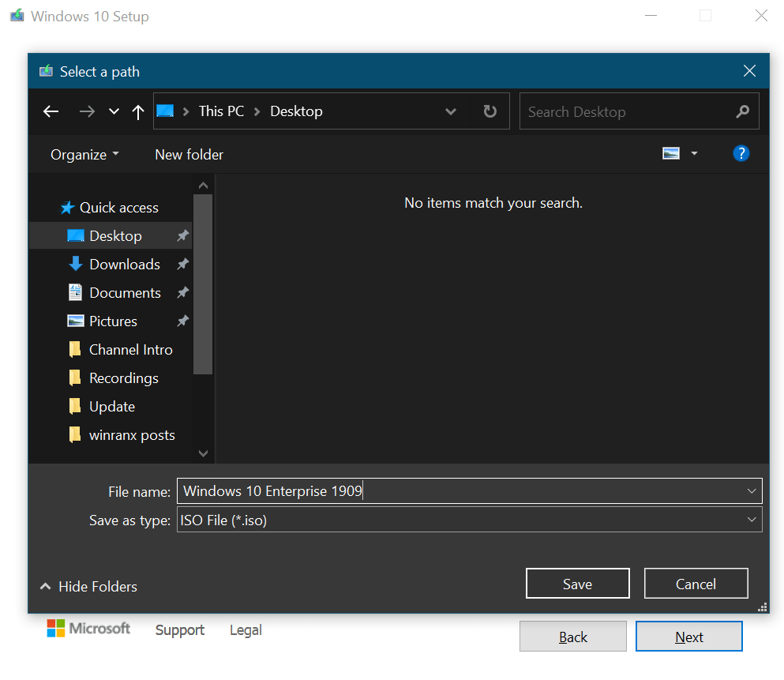This screenshot has width=784, height=680.
Task: Close the Select a path dialog
Action: coord(749,71)
